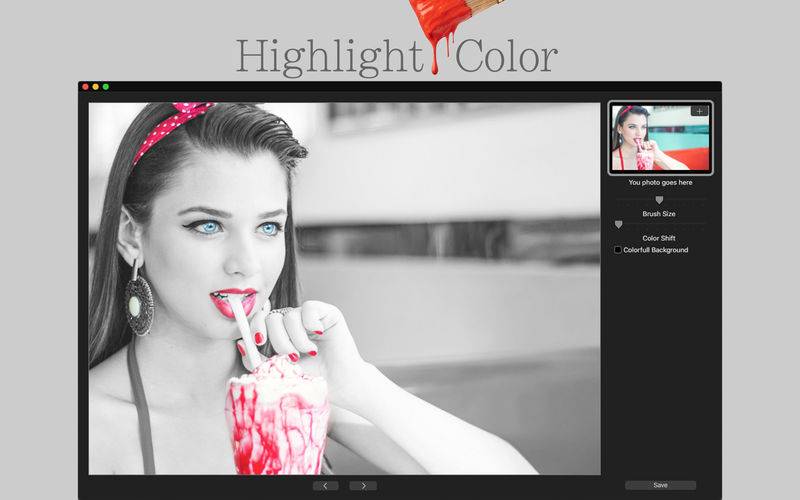Minimize window with yellow button
800x500 pixels.
pyautogui.click(x=95, y=87)
